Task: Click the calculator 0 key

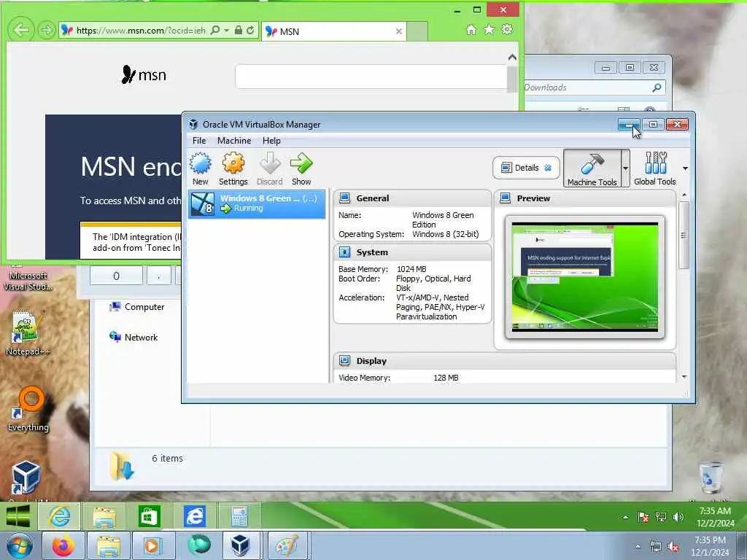Action: click(116, 276)
